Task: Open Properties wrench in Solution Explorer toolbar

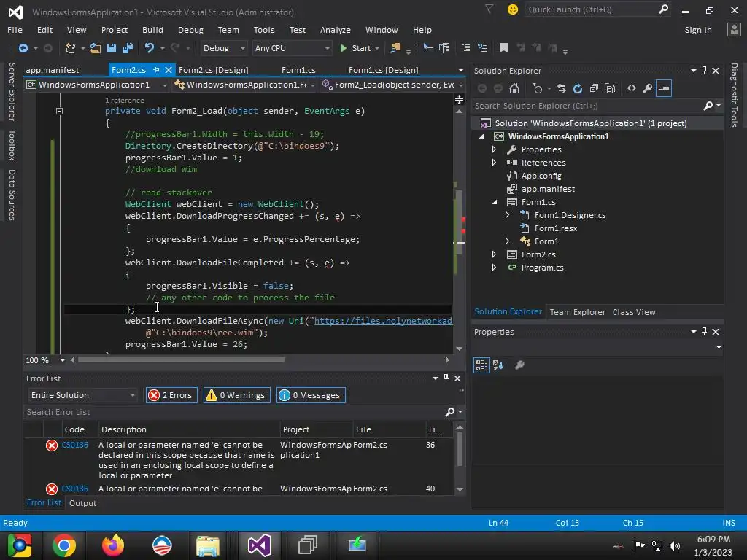Action: pyautogui.click(x=648, y=88)
